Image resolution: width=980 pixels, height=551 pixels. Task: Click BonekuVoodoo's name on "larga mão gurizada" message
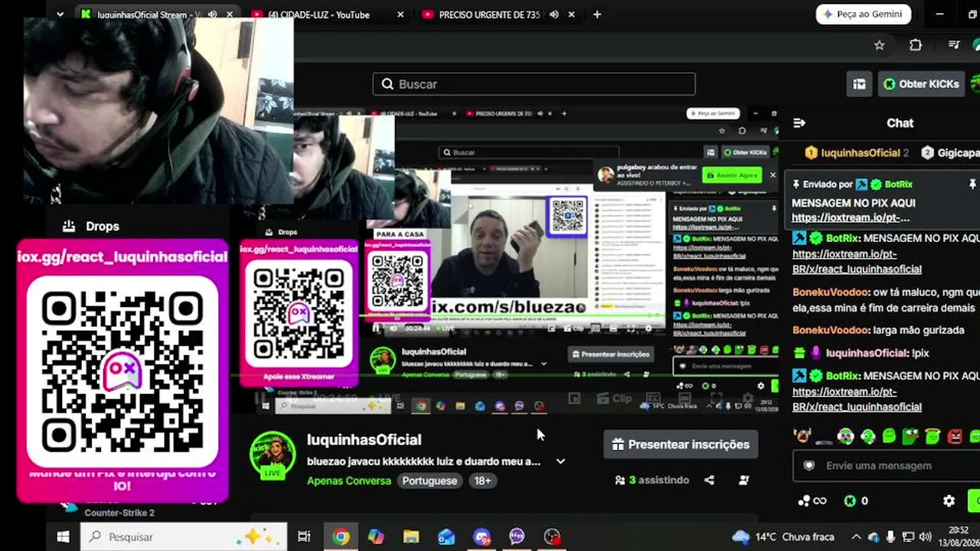(x=831, y=330)
